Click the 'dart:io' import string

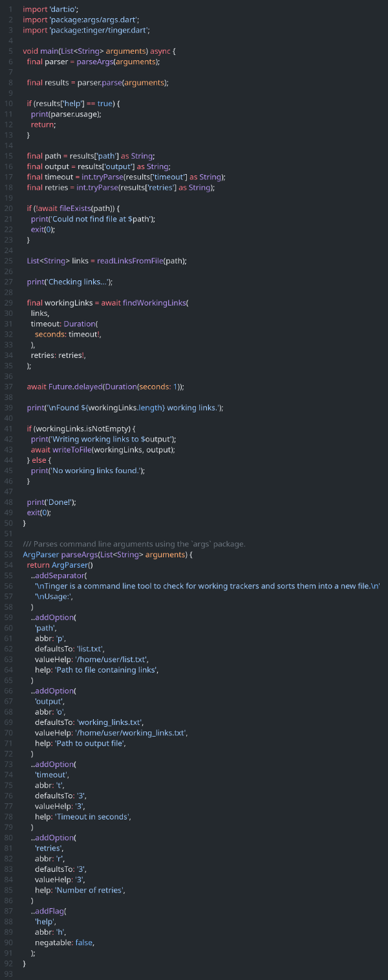tap(64, 9)
